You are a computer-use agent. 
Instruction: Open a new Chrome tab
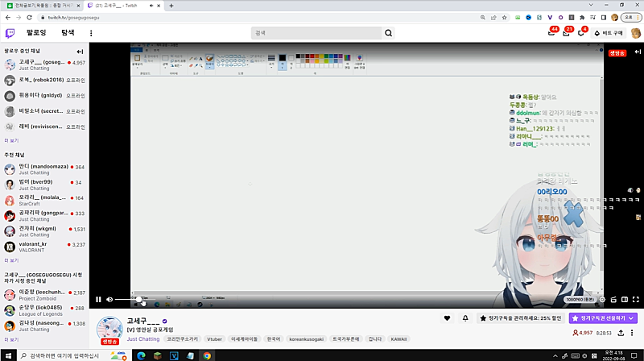[x=171, y=6]
